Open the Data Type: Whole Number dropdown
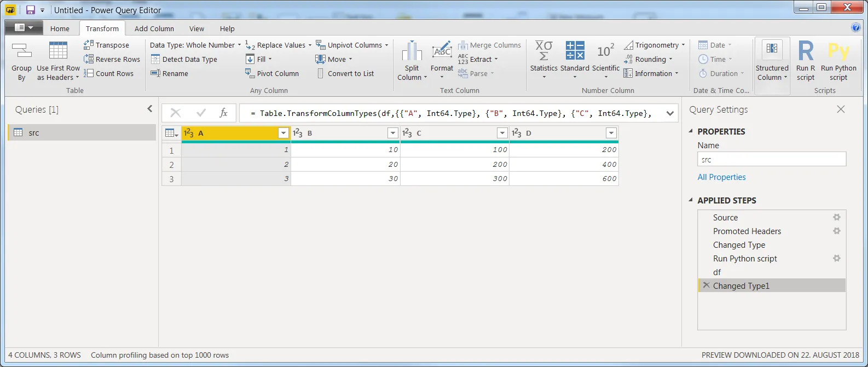868x367 pixels. click(x=195, y=45)
